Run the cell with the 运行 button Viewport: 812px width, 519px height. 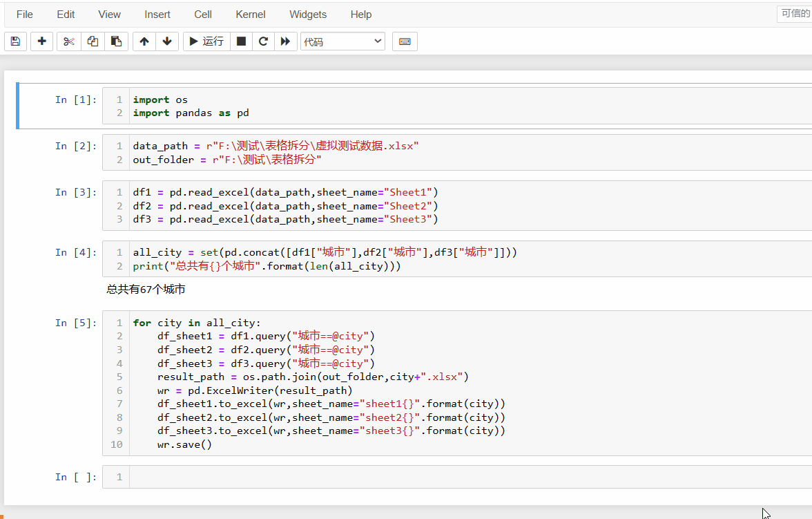click(x=206, y=41)
